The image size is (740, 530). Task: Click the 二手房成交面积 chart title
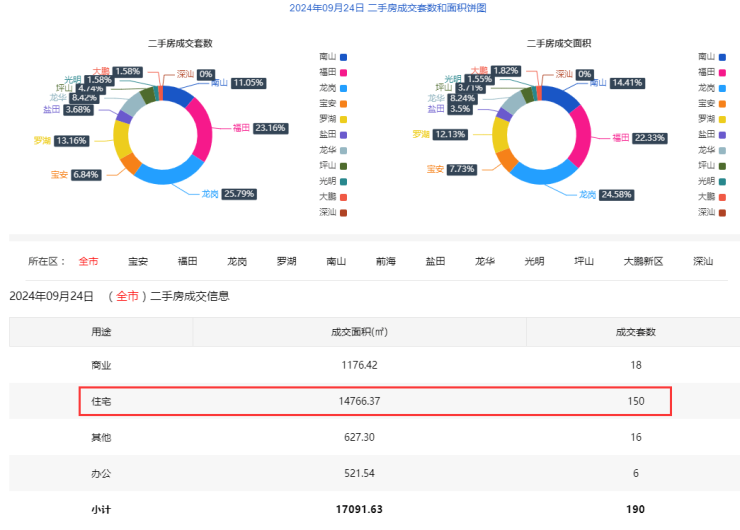pyautogui.click(x=559, y=43)
